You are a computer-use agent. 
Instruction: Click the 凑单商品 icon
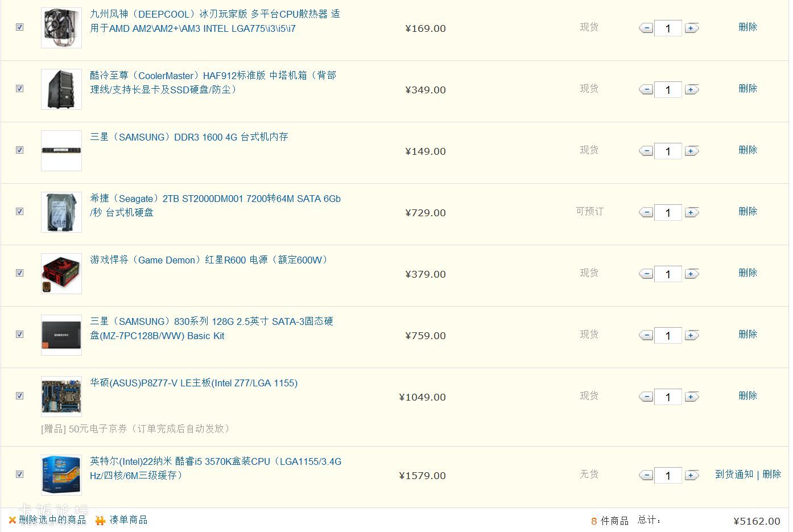(x=100, y=520)
